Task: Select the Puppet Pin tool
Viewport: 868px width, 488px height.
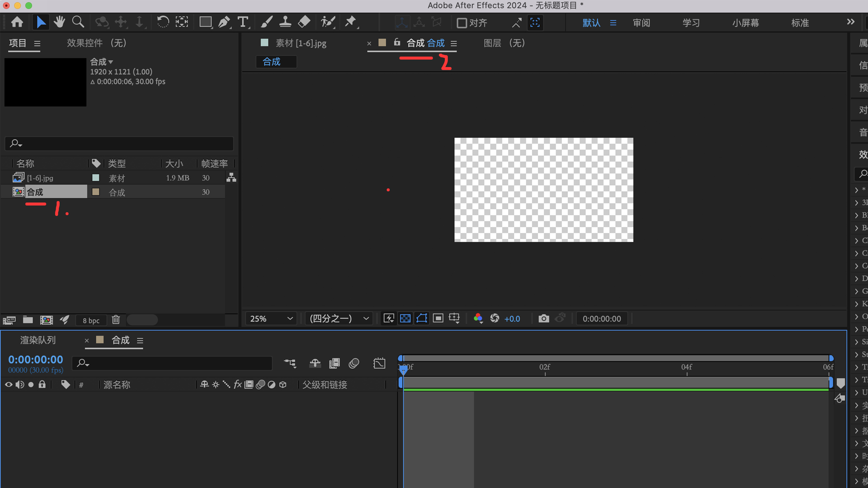Action: click(x=351, y=22)
